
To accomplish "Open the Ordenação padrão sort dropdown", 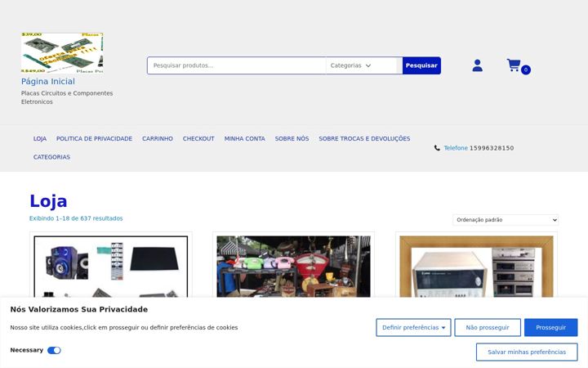I will point(506,220).
